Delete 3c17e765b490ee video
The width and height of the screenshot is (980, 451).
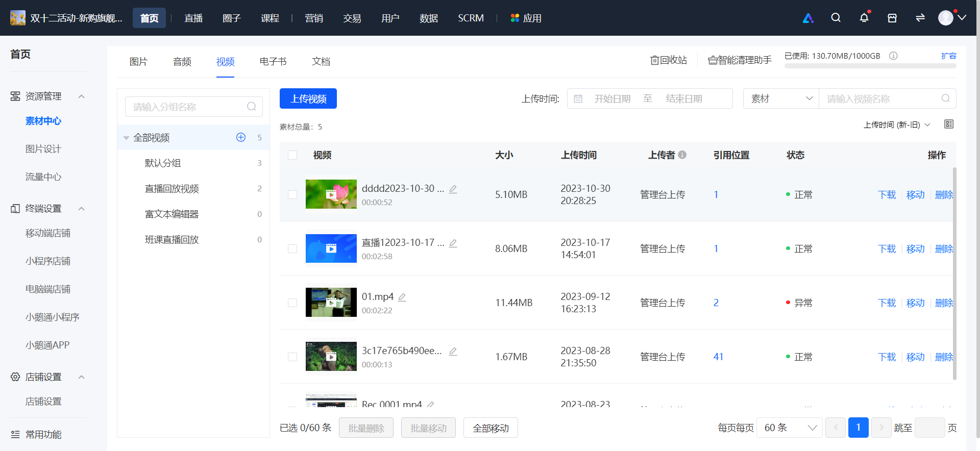click(944, 357)
